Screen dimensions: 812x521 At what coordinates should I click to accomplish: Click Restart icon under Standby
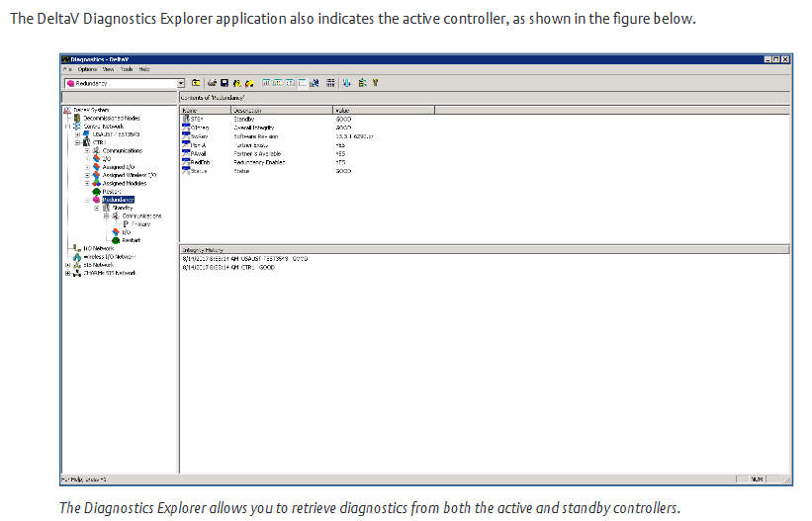(x=116, y=240)
